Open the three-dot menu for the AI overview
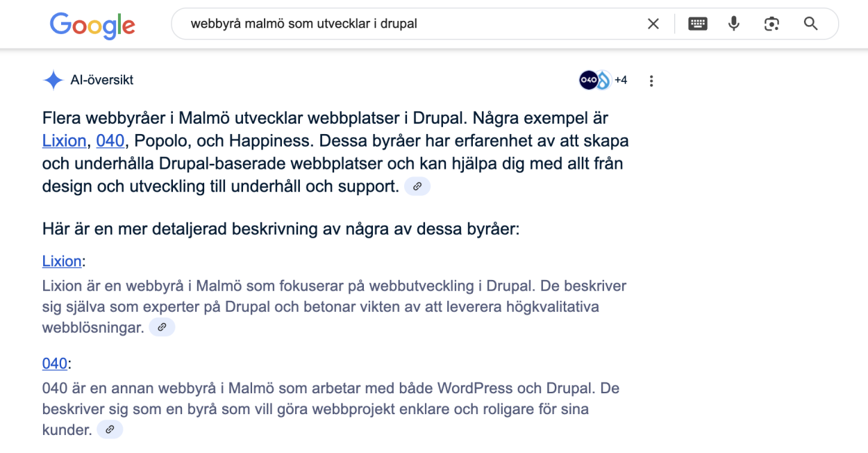 (x=651, y=80)
